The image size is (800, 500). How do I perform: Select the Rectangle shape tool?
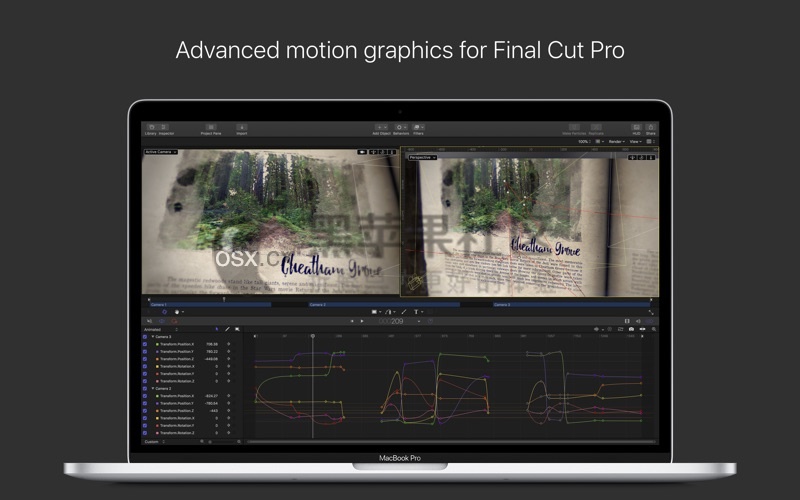375,312
